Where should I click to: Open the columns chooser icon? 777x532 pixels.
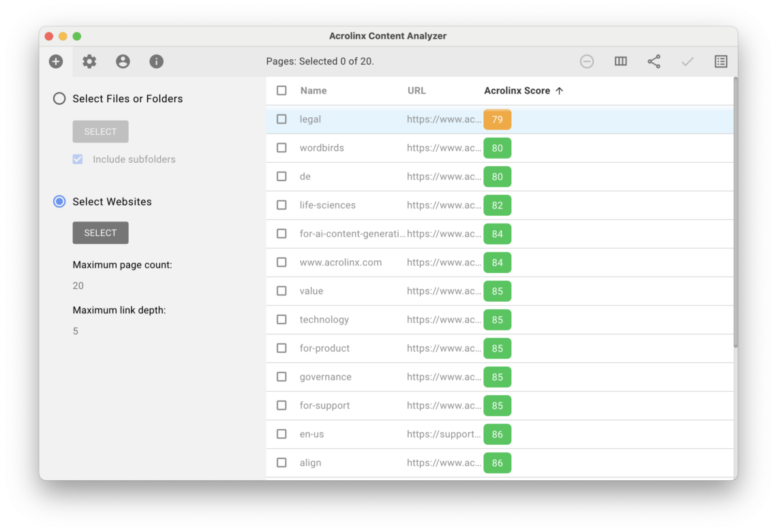620,61
